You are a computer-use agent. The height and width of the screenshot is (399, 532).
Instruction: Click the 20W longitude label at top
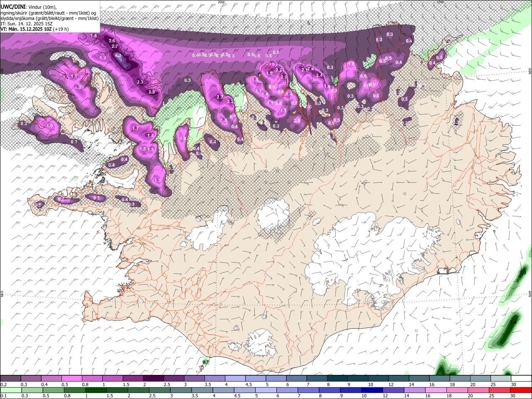pyautogui.click(x=222, y=2)
